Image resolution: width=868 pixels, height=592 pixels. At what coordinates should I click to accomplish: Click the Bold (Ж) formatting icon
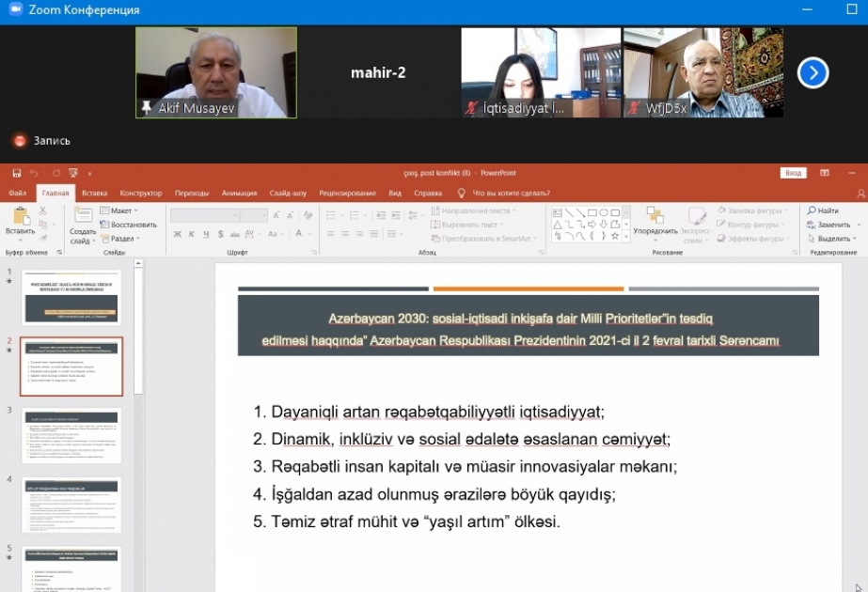pos(177,234)
